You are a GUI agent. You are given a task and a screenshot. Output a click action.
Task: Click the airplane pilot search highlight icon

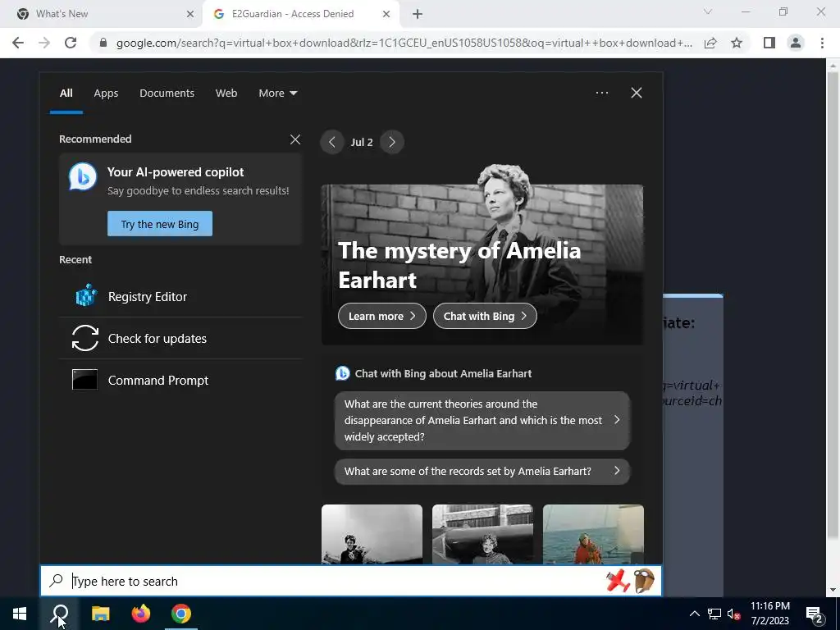(631, 582)
